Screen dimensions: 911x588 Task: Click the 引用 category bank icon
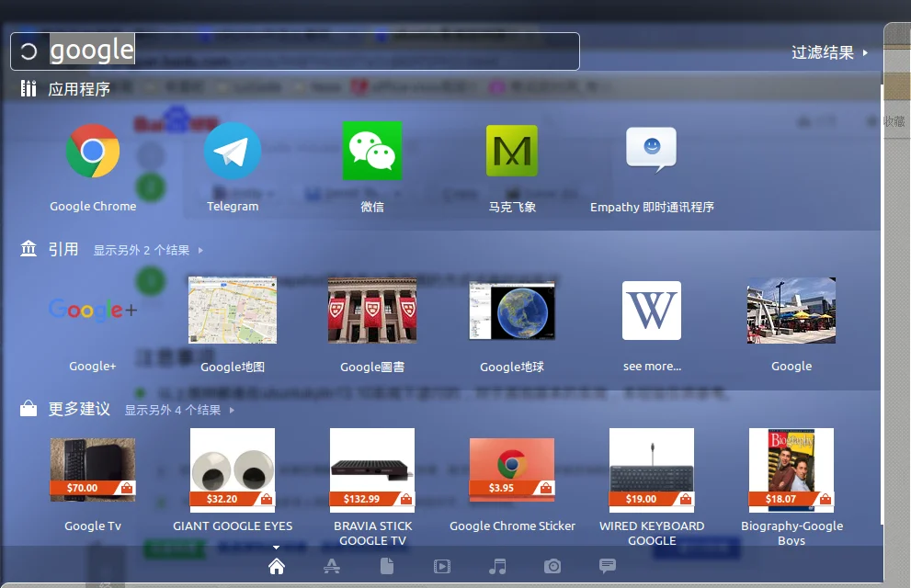point(28,248)
